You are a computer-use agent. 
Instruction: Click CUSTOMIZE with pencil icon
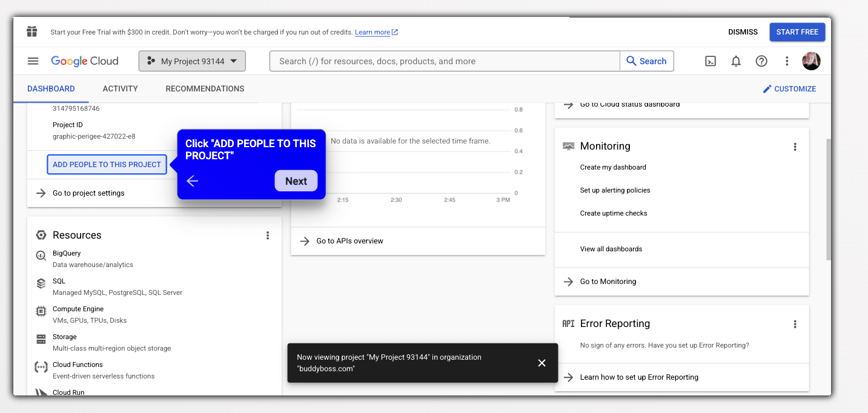pyautogui.click(x=789, y=88)
